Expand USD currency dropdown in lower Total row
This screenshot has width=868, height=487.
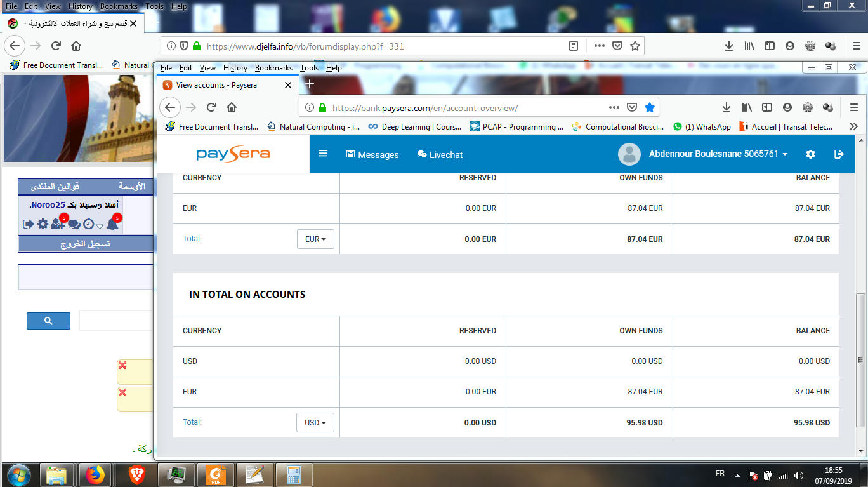315,422
